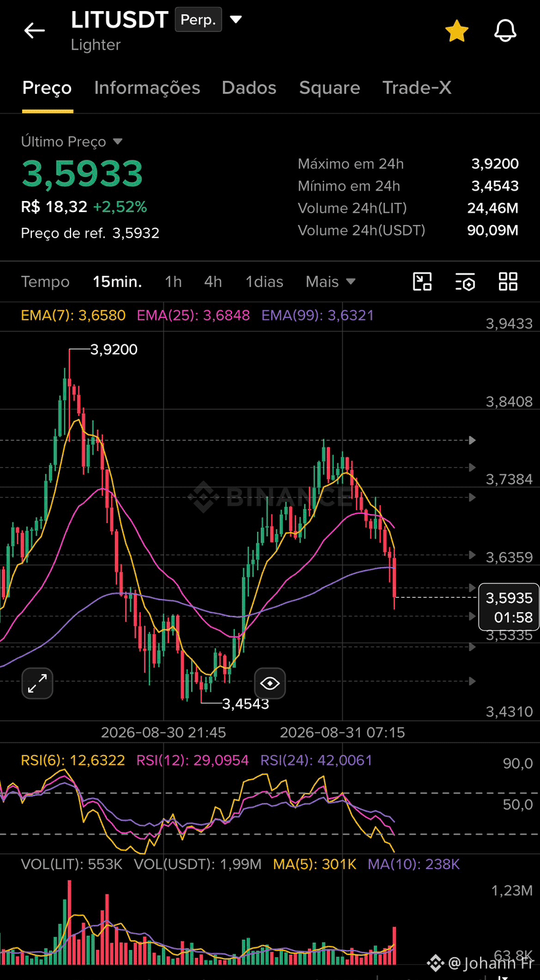
Task: Click the VOL(USDT): 1,99M label
Action: 198,865
